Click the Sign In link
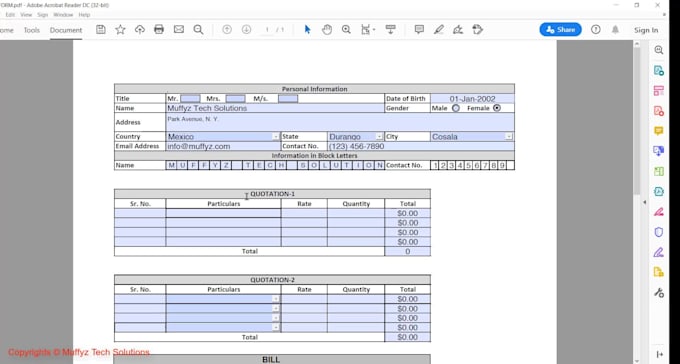The height and width of the screenshot is (364, 680). (x=646, y=30)
